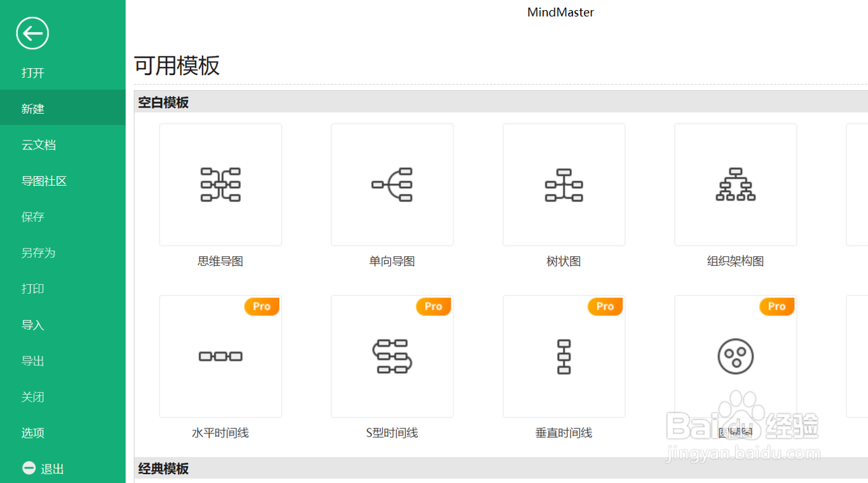Click the 退出 exit button
Viewport: 868px width, 483px height.
click(x=52, y=469)
